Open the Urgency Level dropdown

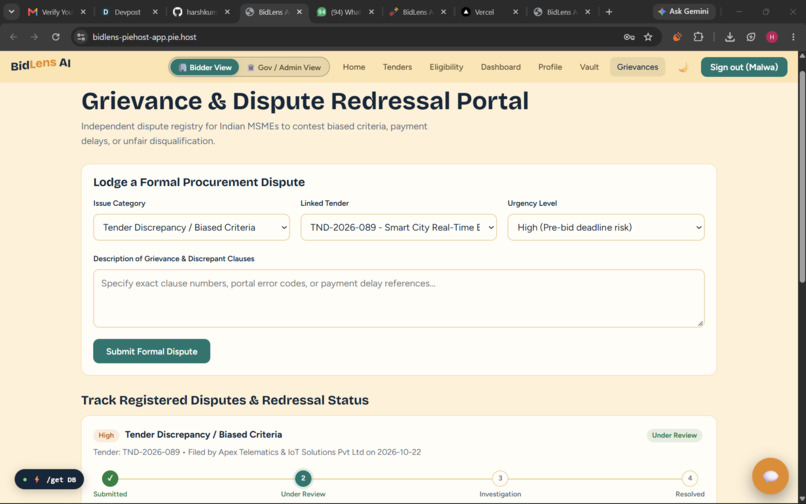click(x=606, y=227)
